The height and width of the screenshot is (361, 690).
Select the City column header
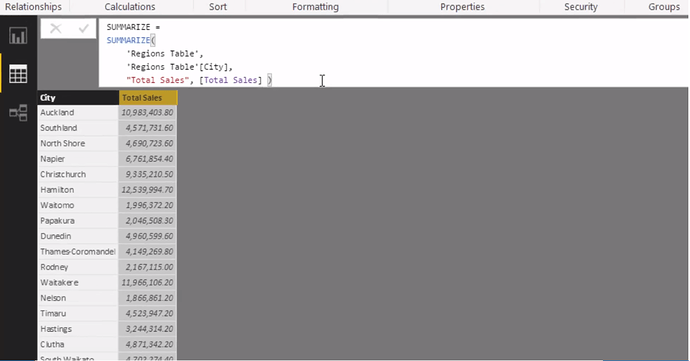coord(78,98)
